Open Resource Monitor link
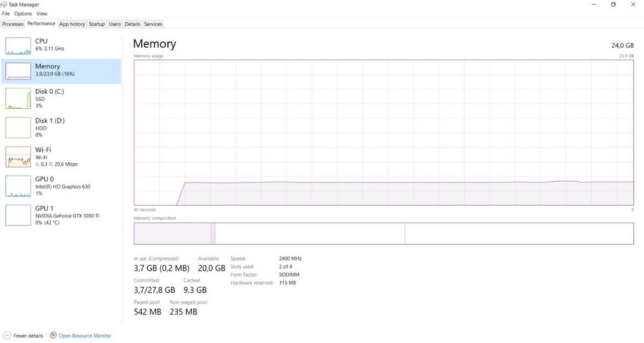 [x=85, y=336]
